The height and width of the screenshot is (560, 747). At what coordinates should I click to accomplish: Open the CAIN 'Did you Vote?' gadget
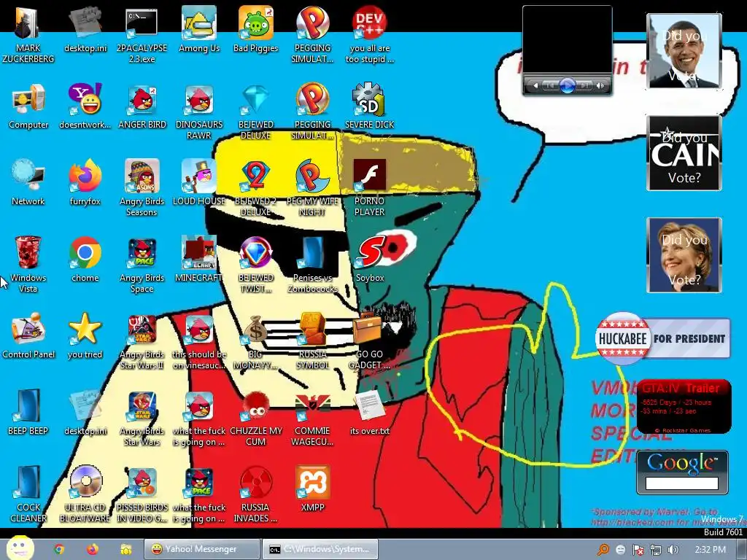pos(684,153)
